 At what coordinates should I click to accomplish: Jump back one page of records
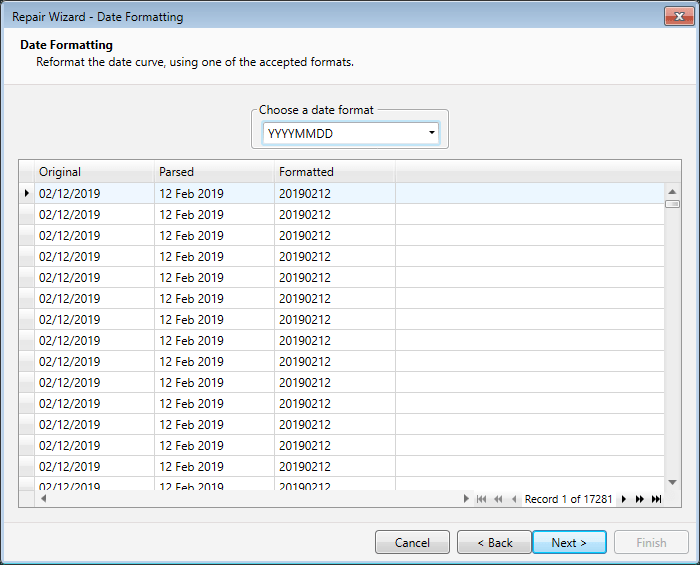tap(498, 499)
